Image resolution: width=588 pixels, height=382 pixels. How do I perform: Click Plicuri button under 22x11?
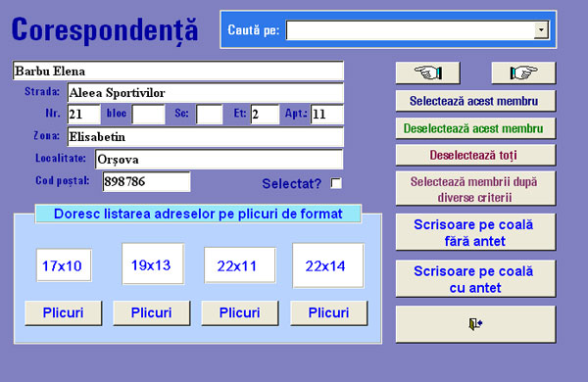coord(240,312)
